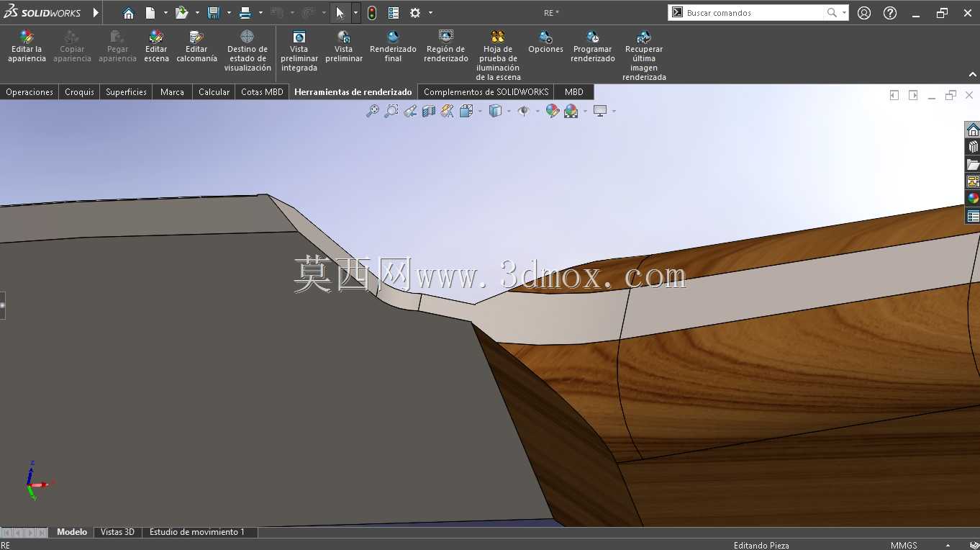Save document with the floppy disk icon
This screenshot has height=550, width=980.
(x=213, y=13)
